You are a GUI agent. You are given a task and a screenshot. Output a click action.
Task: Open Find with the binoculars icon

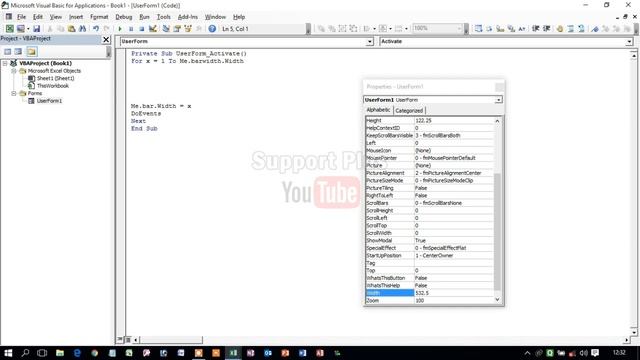click(x=82, y=29)
